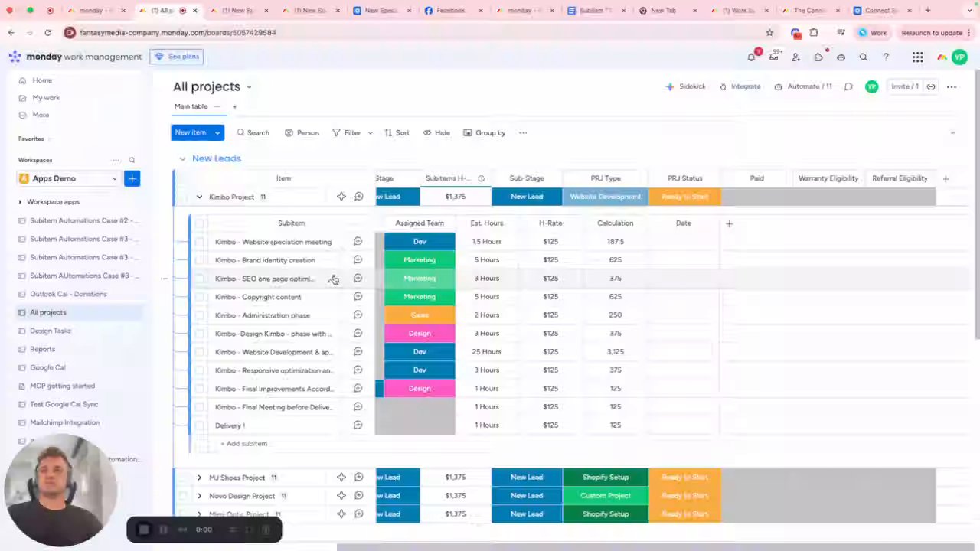Click Est. Hours cell showing 25 Hours
Screen dimensions: 980x551
[487, 352]
